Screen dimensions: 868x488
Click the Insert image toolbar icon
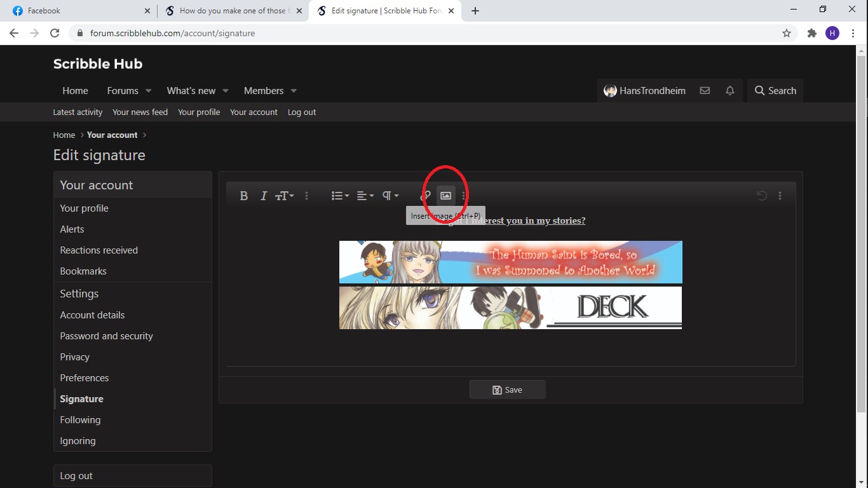click(x=445, y=195)
